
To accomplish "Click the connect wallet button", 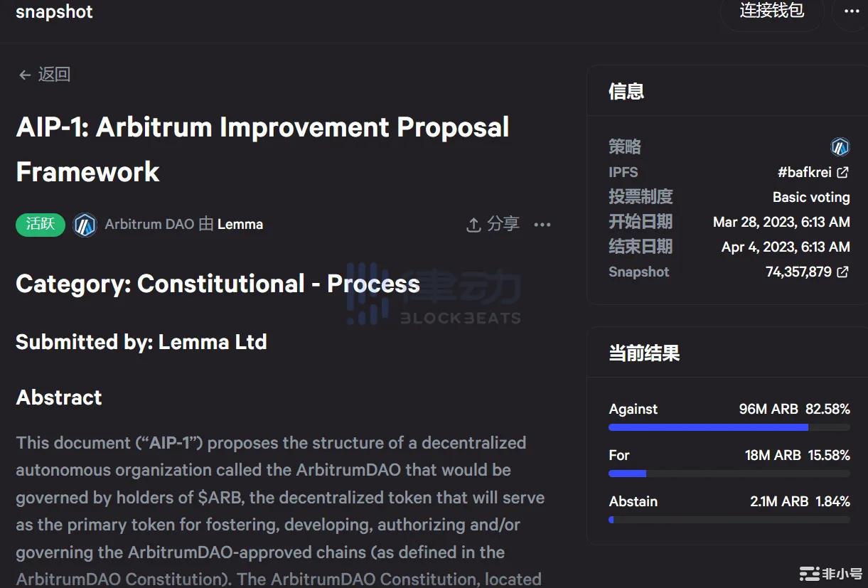I will tap(771, 11).
